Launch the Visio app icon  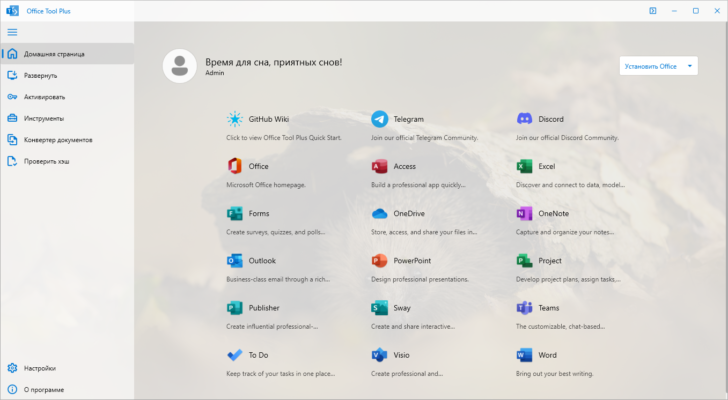click(379, 355)
